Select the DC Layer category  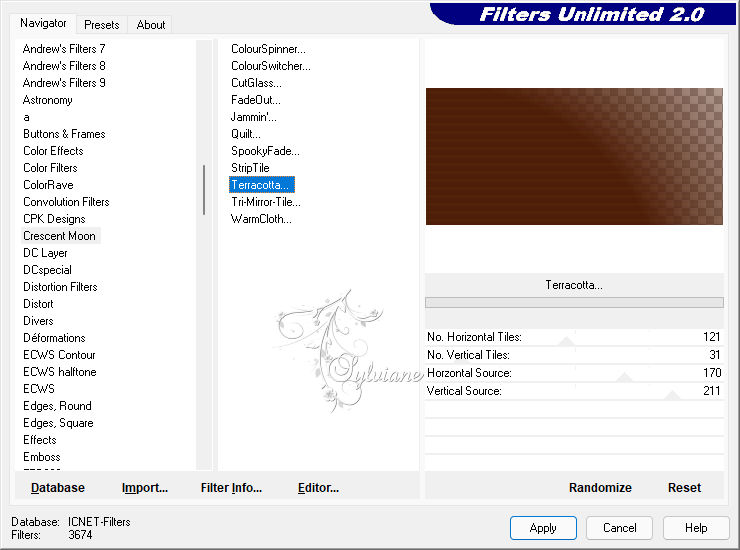coord(45,253)
